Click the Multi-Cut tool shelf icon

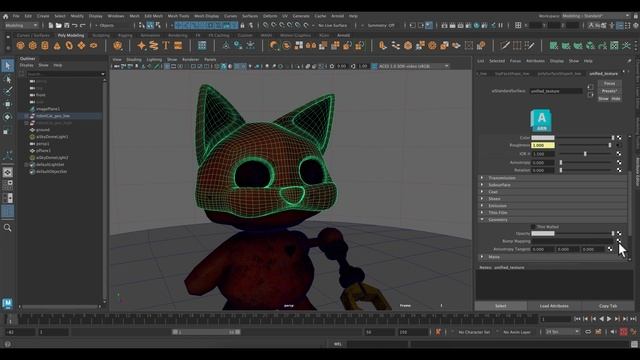pos(505,45)
